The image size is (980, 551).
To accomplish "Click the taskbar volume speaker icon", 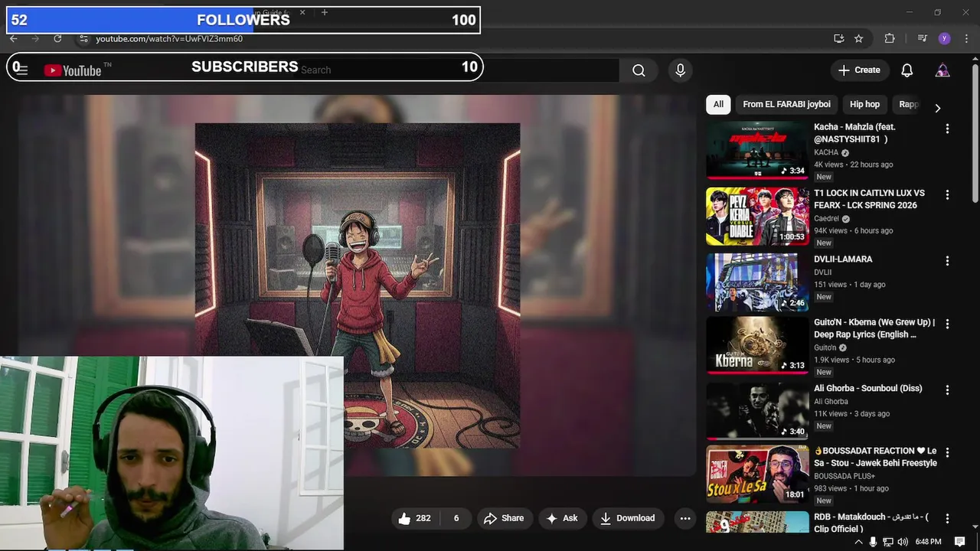I will tap(903, 542).
